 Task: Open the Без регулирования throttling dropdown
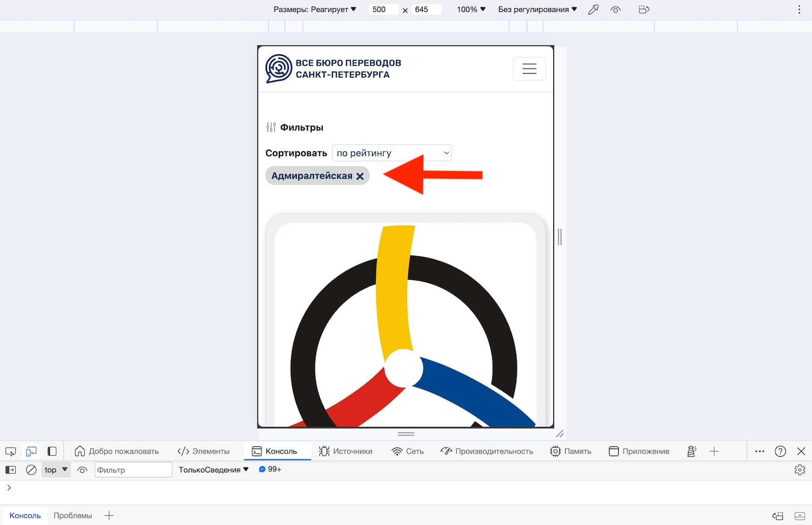click(x=538, y=9)
